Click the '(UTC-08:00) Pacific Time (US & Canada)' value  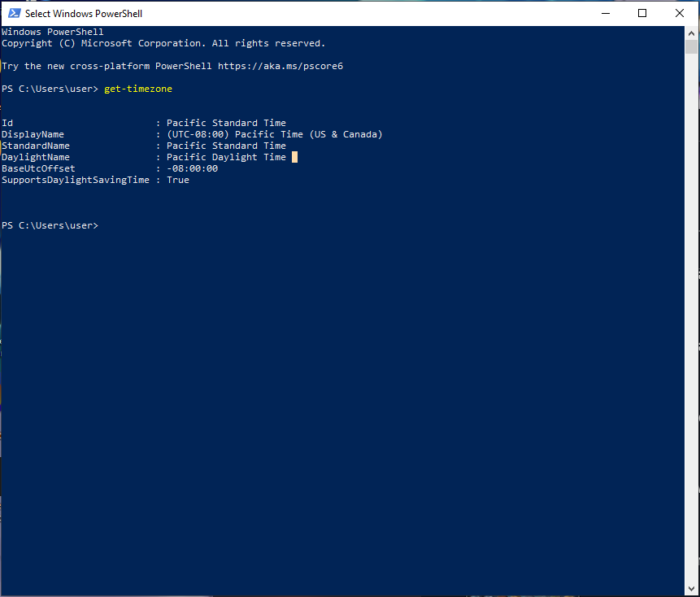click(x=275, y=134)
